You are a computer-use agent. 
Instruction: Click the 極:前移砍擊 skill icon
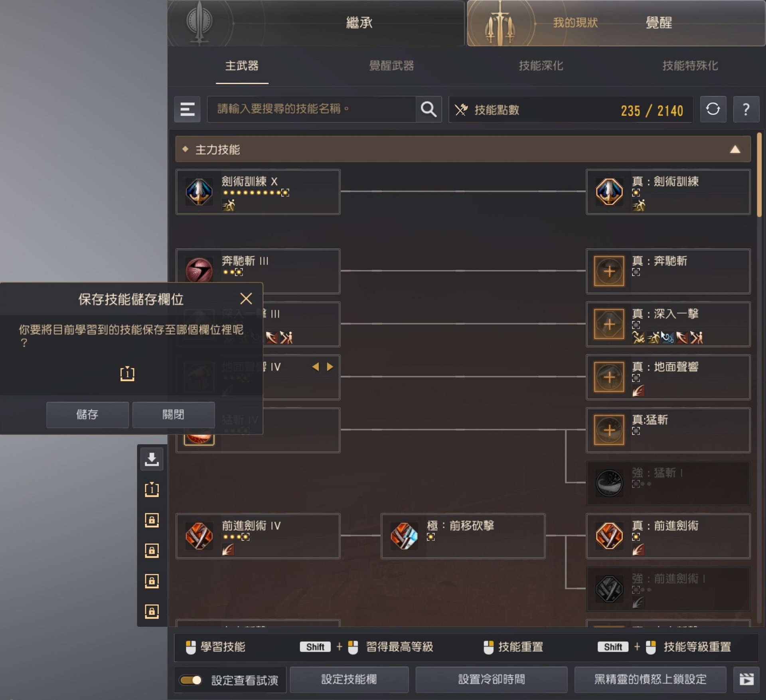(x=404, y=536)
